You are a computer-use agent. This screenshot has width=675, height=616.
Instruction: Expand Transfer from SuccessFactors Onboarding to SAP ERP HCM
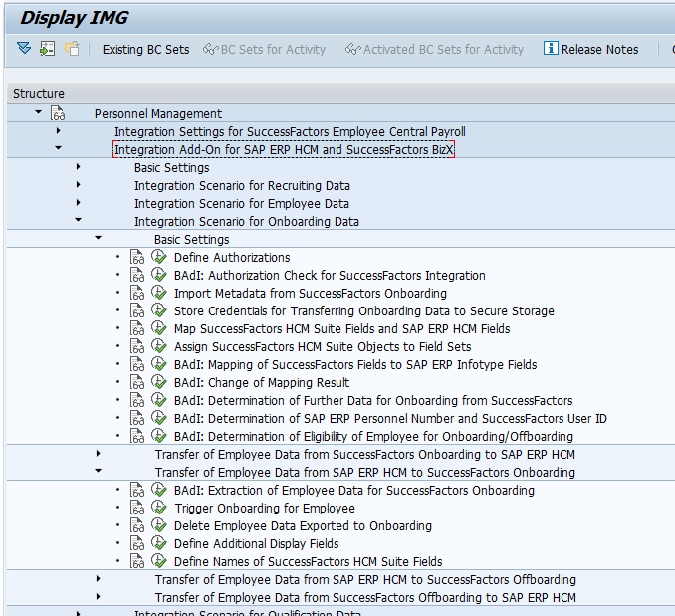coord(99,454)
